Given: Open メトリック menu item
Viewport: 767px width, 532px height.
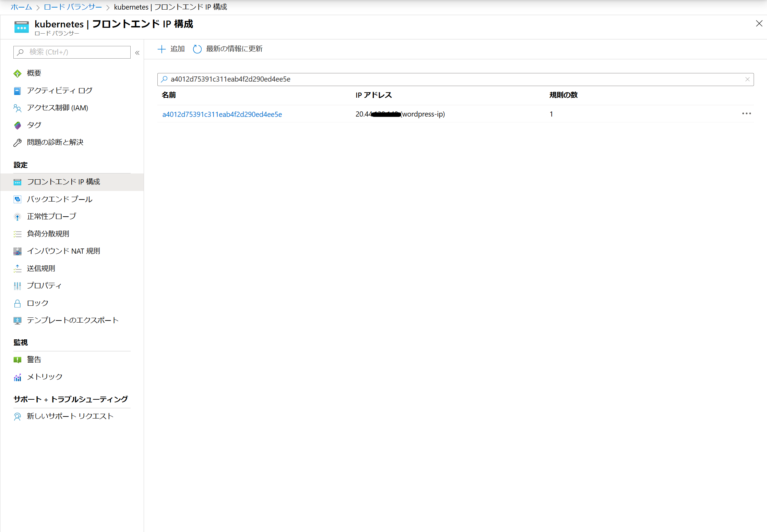Looking at the screenshot, I should pyautogui.click(x=72, y=377).
